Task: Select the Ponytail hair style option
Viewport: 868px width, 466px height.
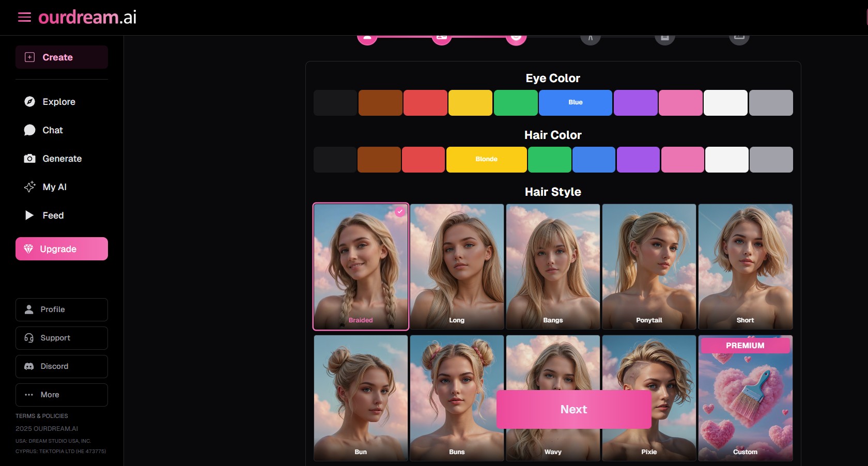Action: click(x=649, y=266)
